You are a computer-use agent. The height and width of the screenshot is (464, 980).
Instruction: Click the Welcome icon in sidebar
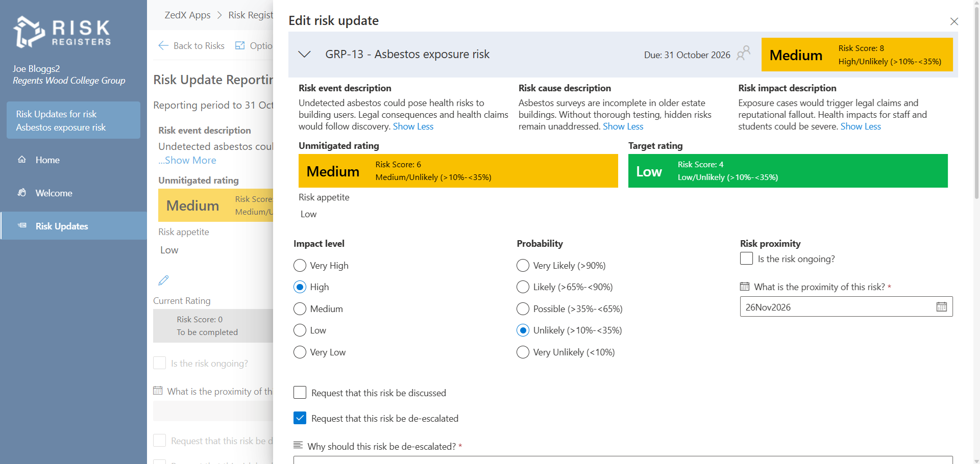pos(22,193)
